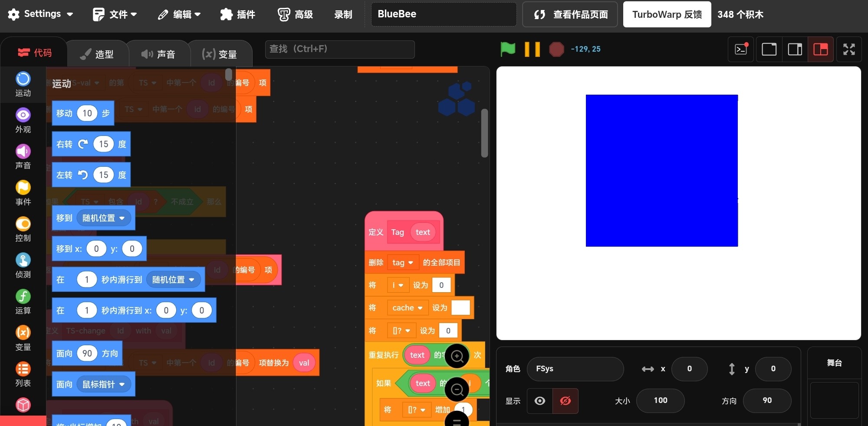
Task: Click the stage backdrop thumbnail
Action: click(x=834, y=400)
